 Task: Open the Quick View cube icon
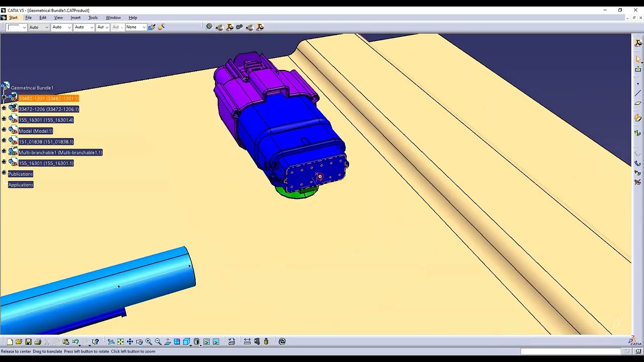187,342
